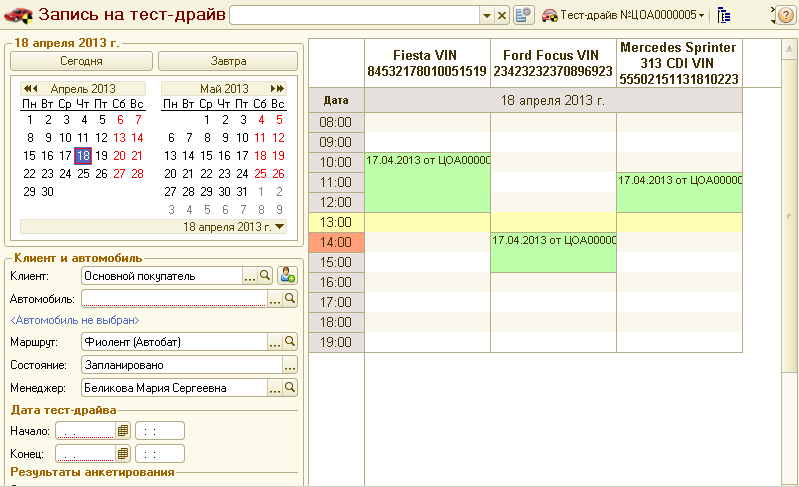799x487 pixels.
Task: Click the Автомобиль input field
Action: point(174,299)
